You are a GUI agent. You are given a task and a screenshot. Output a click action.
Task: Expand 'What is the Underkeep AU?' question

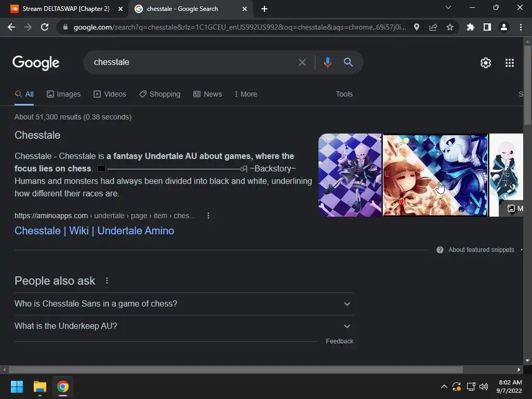(x=183, y=326)
